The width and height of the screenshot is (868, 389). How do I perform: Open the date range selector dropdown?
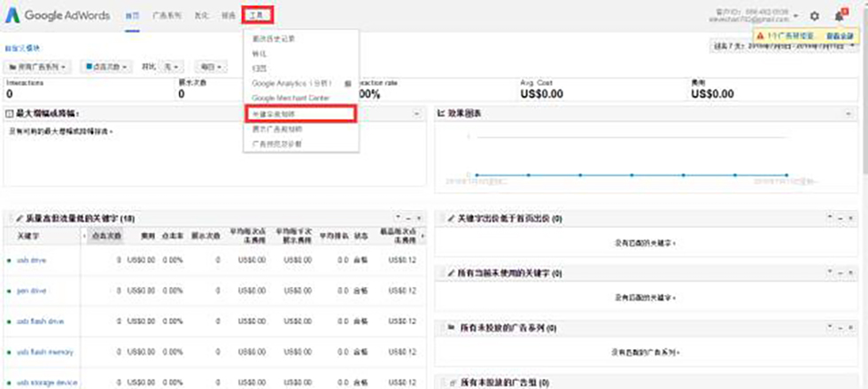787,46
